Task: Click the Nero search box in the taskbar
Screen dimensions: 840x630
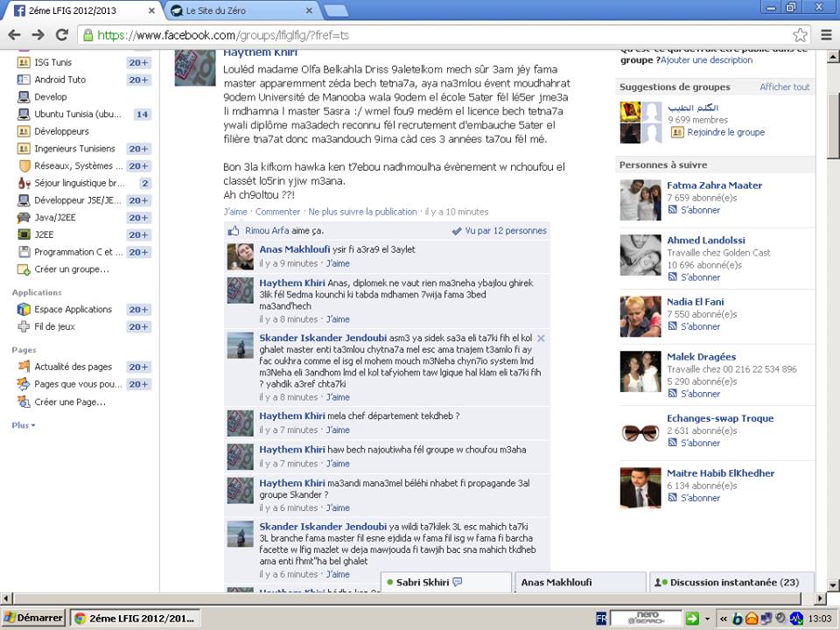Action: coord(646,619)
